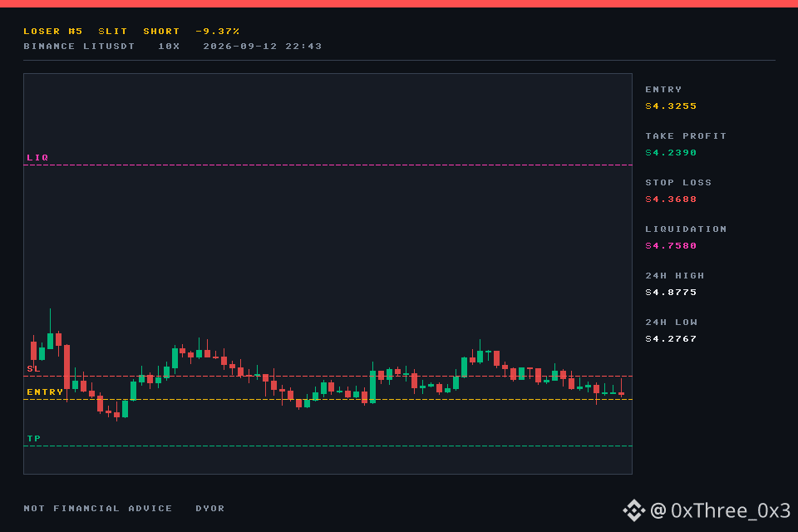Image resolution: width=798 pixels, height=532 pixels.
Task: Click the stop loss value $4.3688
Action: pos(671,199)
